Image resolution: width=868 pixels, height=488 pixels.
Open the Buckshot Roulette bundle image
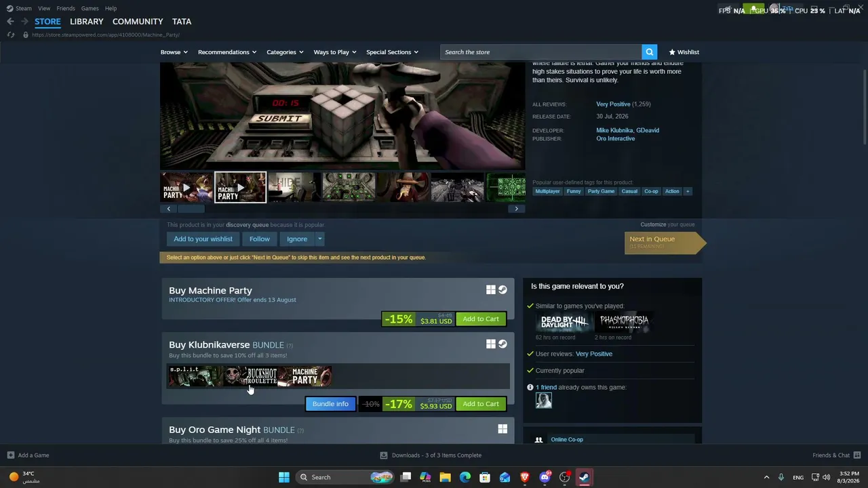[251, 376]
